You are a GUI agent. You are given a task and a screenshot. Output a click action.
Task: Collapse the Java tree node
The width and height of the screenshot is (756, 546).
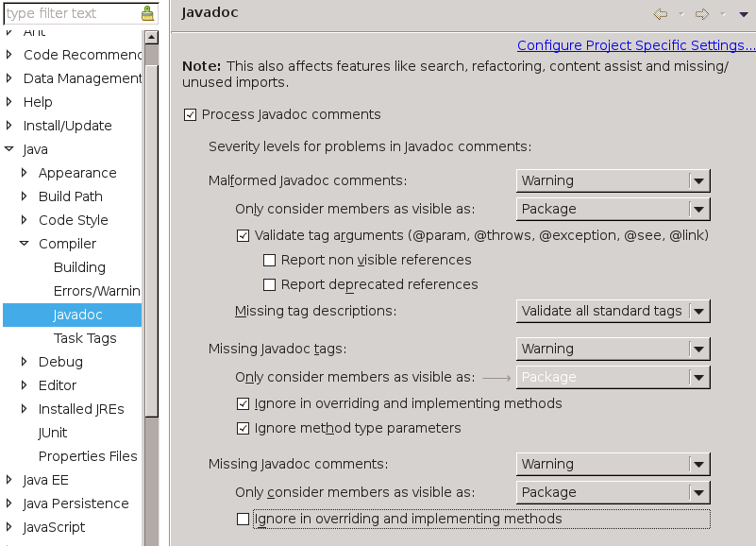9,149
